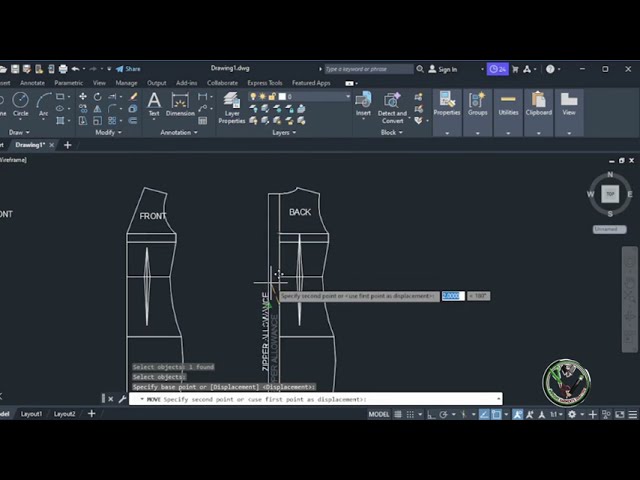The height and width of the screenshot is (480, 640).
Task: Toggle polar tracking in status bar
Action: coord(443,414)
